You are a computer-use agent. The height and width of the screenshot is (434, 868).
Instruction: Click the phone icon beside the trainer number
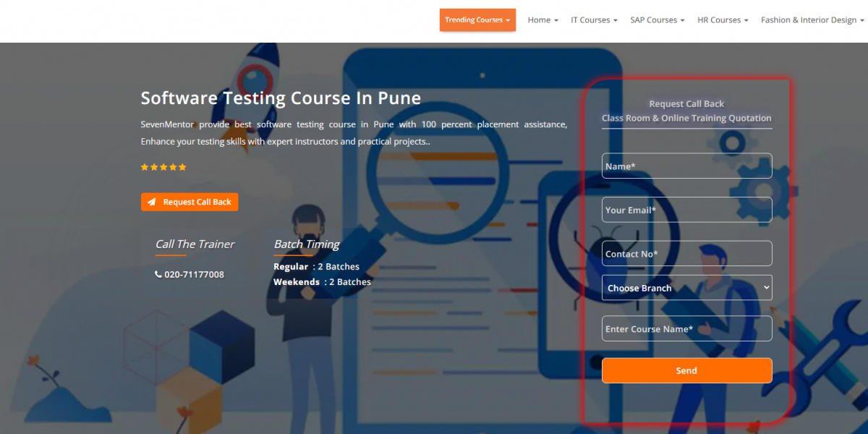[158, 275]
